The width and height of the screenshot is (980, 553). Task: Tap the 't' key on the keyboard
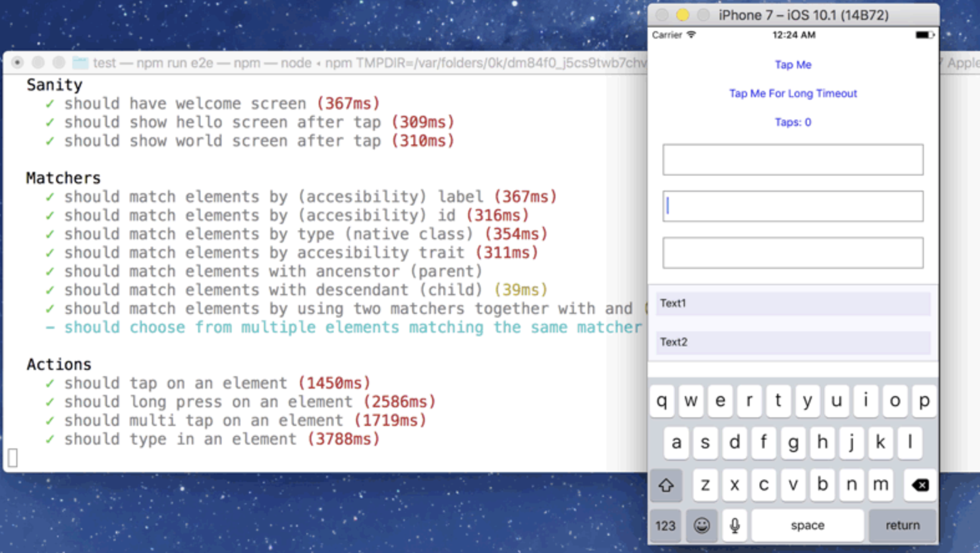[x=778, y=401]
